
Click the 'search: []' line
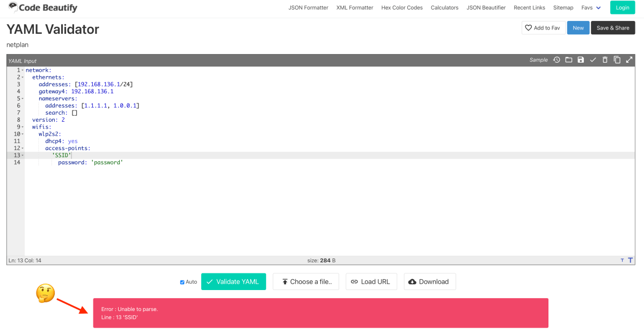tap(61, 113)
